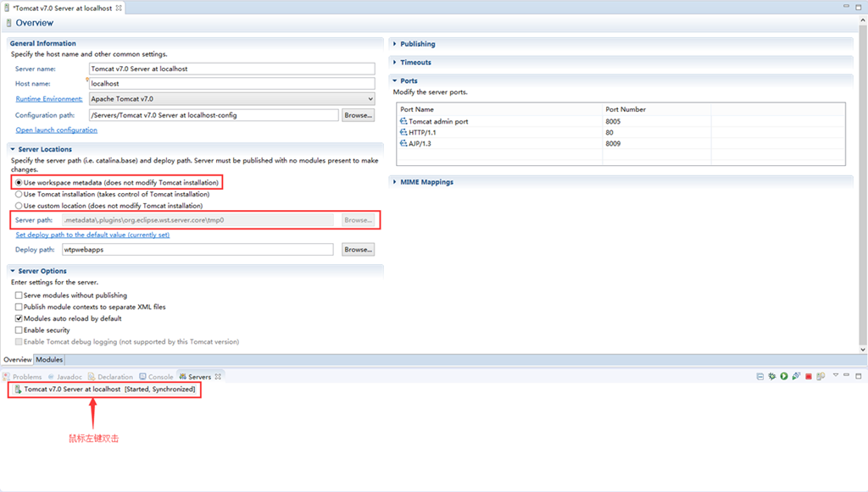Image resolution: width=868 pixels, height=492 pixels.
Task: Minimize the server editor area
Action: coord(847,6)
